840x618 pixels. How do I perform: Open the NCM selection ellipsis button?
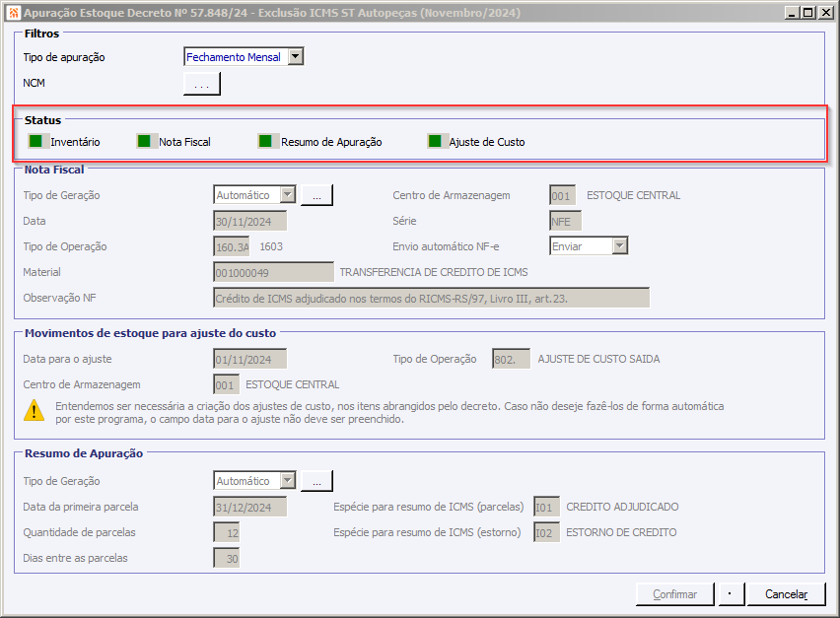tap(201, 84)
